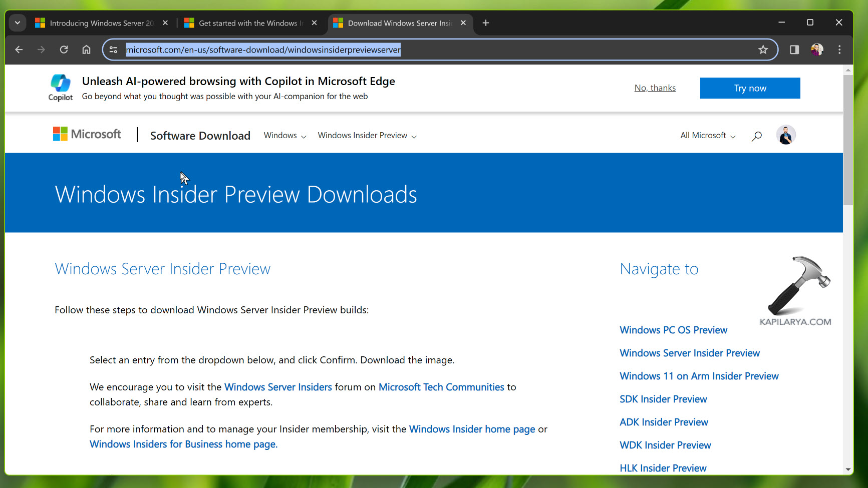
Task: Reload the current page
Action: (x=64, y=50)
